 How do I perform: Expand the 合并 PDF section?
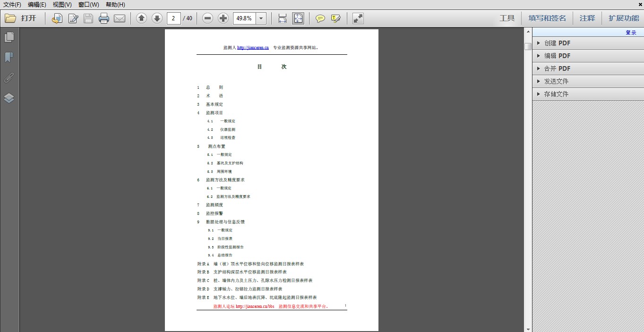tap(588, 68)
